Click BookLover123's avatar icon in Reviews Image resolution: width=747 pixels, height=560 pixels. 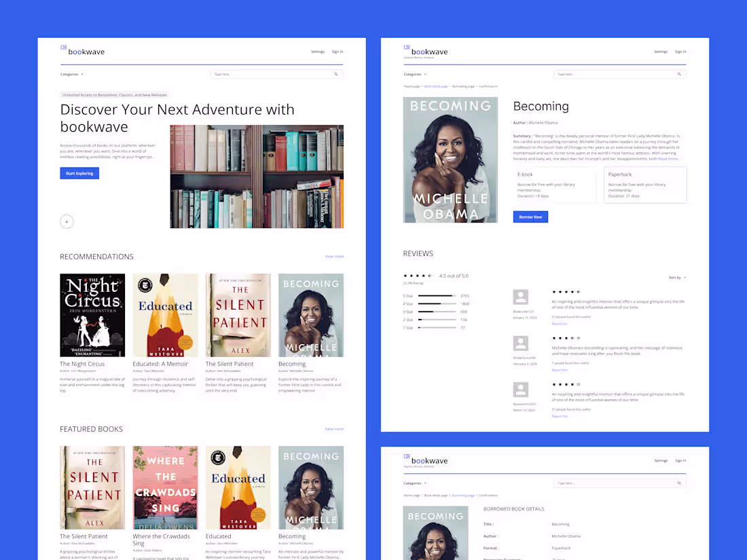point(521,297)
